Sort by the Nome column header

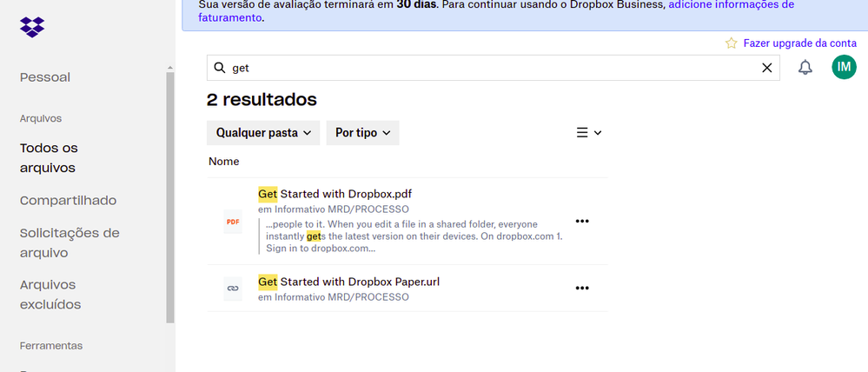(x=223, y=162)
